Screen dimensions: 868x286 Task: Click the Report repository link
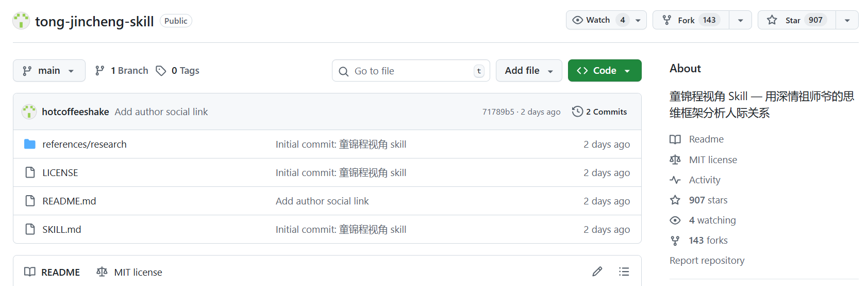[707, 260]
